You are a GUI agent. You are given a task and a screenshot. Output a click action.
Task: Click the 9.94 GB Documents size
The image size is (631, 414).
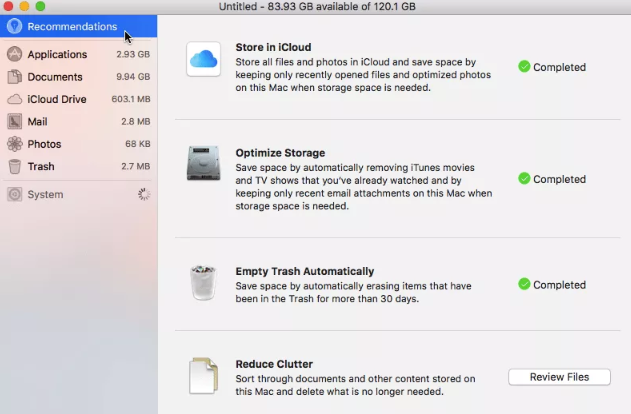coord(133,76)
